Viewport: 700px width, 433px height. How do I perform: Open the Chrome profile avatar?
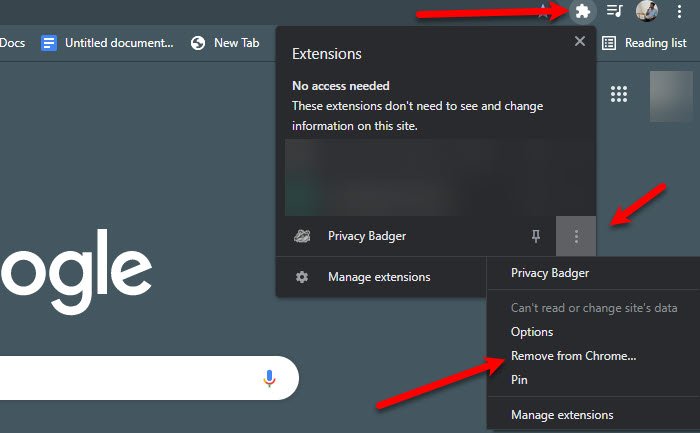pos(646,11)
